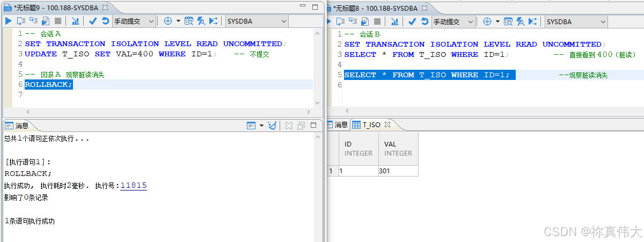Select the ID cell containing 1
The height and width of the screenshot is (242, 644).
pyautogui.click(x=358, y=171)
